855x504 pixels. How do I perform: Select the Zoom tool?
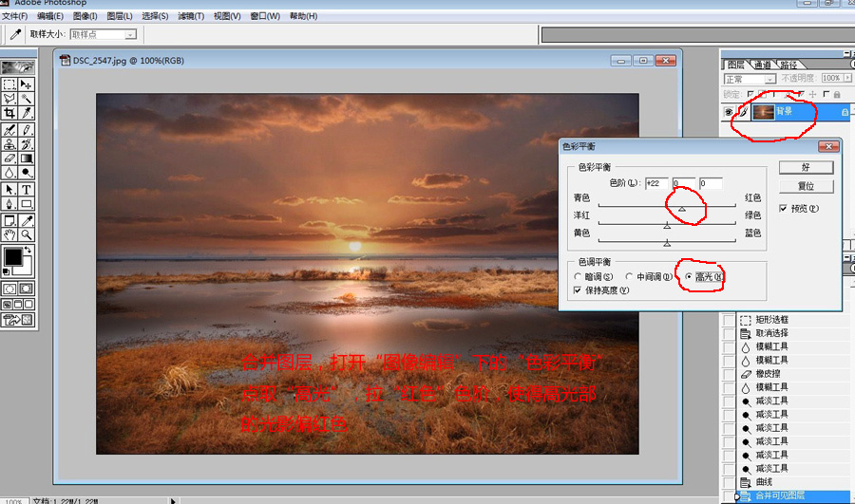point(27,234)
